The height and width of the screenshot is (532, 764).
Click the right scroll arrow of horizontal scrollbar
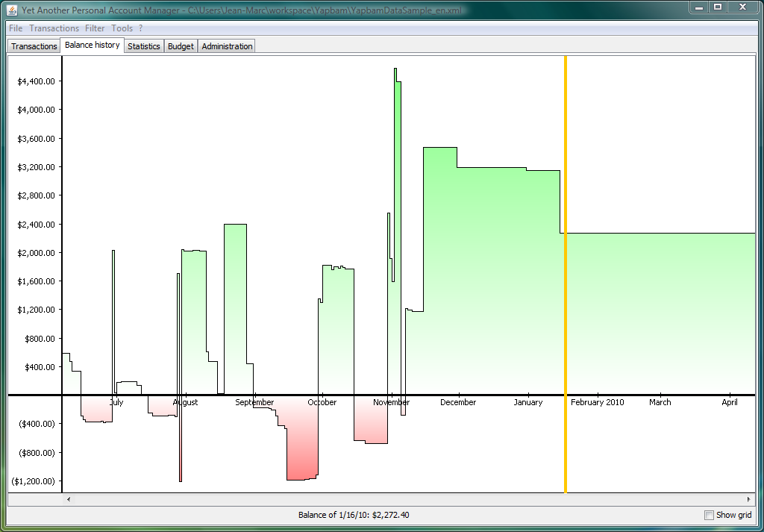coord(748,499)
